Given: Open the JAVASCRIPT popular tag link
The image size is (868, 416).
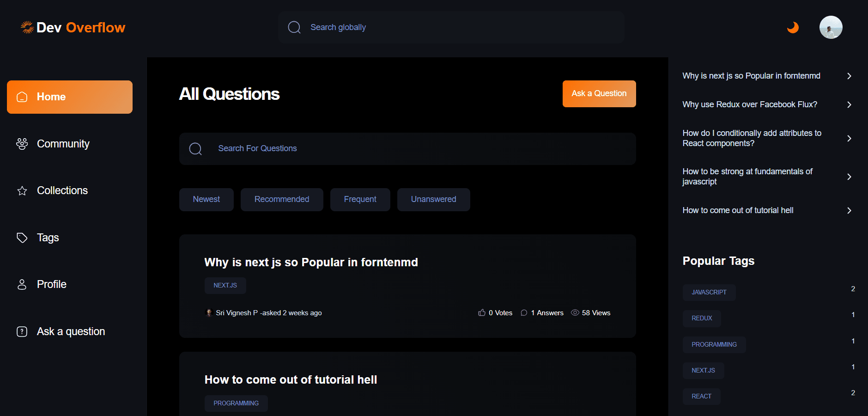Looking at the screenshot, I should coord(709,292).
